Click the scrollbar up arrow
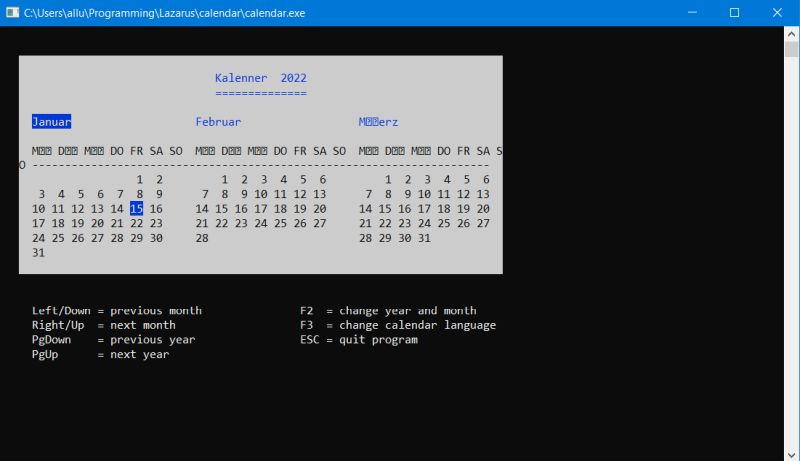The image size is (800, 461). click(791, 34)
